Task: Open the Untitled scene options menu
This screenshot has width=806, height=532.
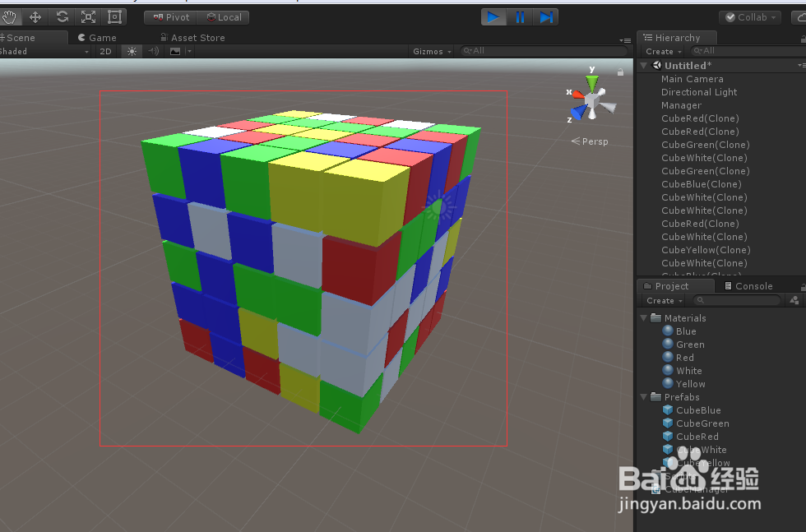Action: coord(802,65)
